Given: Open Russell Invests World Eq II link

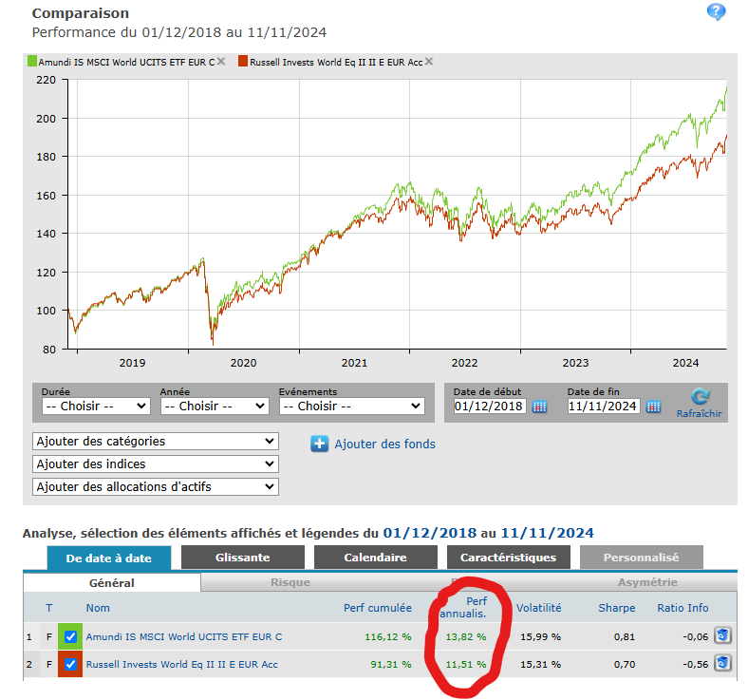Looking at the screenshot, I should [x=181, y=664].
